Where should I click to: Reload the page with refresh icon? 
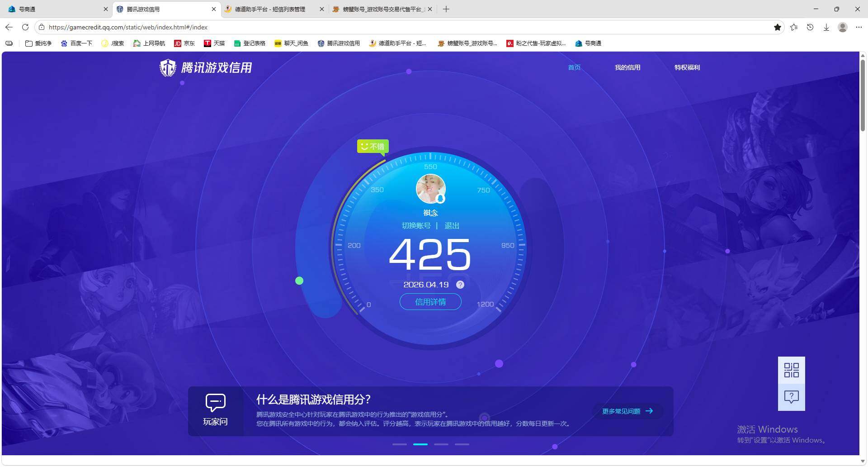tap(25, 27)
